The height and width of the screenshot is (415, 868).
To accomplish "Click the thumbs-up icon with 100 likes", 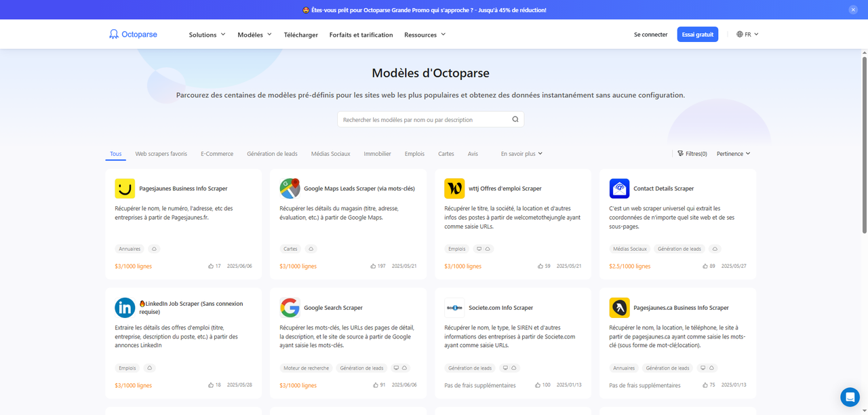I will pos(538,385).
